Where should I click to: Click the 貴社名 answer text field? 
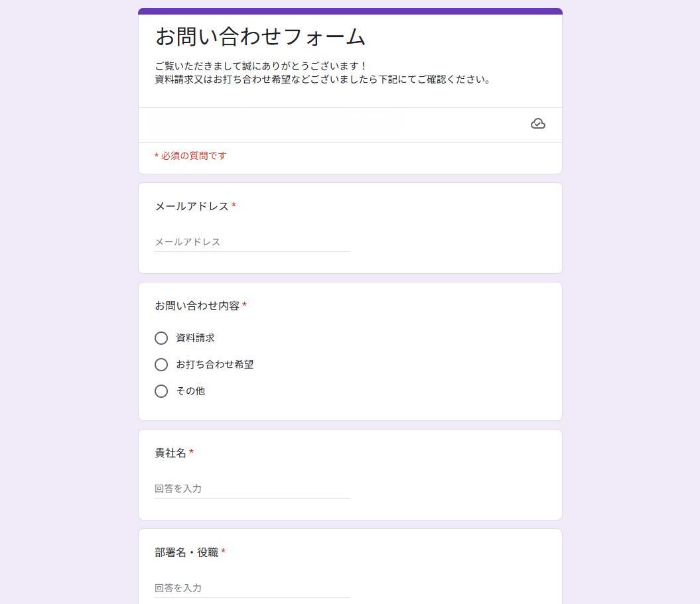252,489
